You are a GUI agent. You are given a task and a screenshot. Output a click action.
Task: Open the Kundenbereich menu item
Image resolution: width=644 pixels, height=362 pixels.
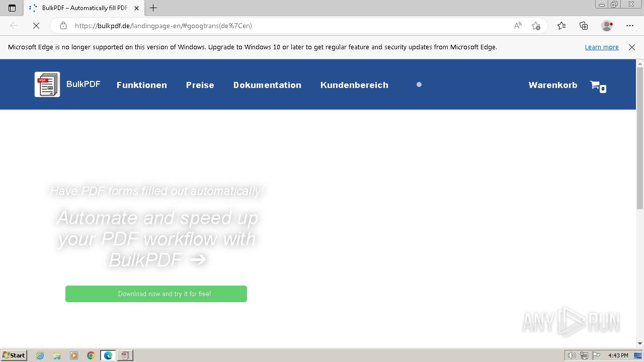[x=354, y=85]
